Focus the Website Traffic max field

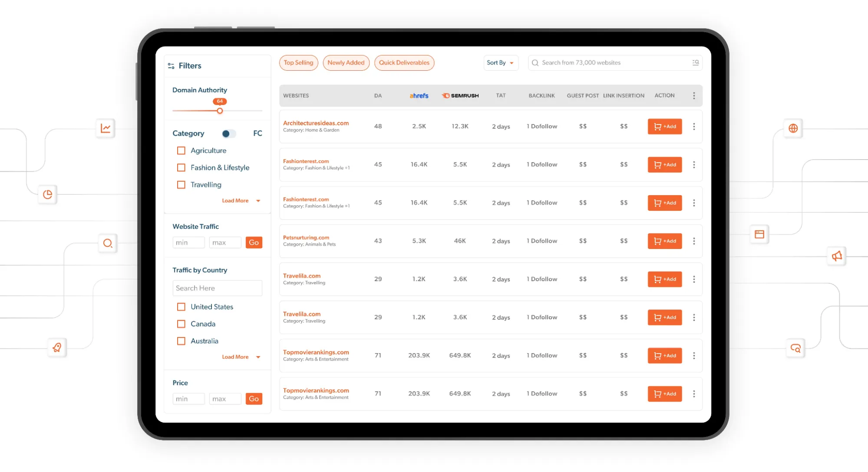coord(225,243)
